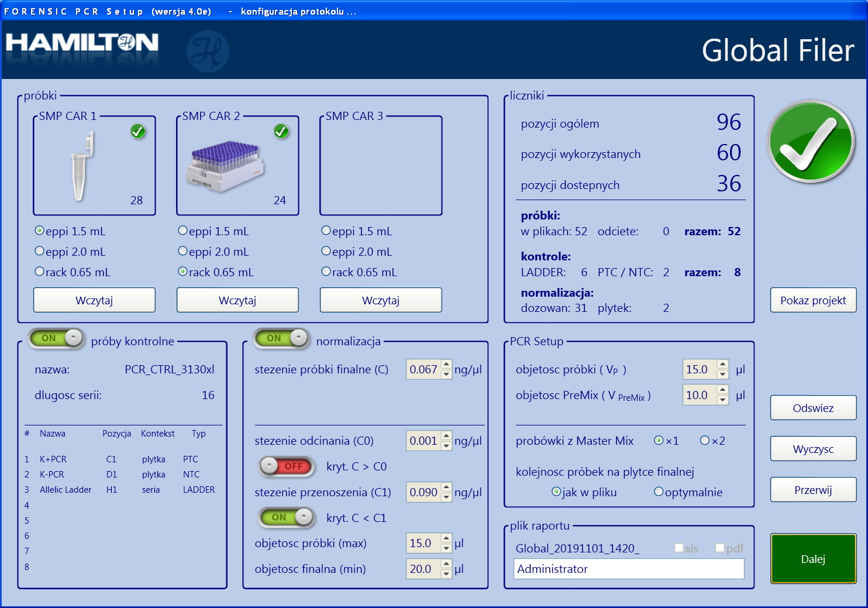
Task: Click the tube rack image in SMP CAR 2
Action: pyautogui.click(x=225, y=166)
